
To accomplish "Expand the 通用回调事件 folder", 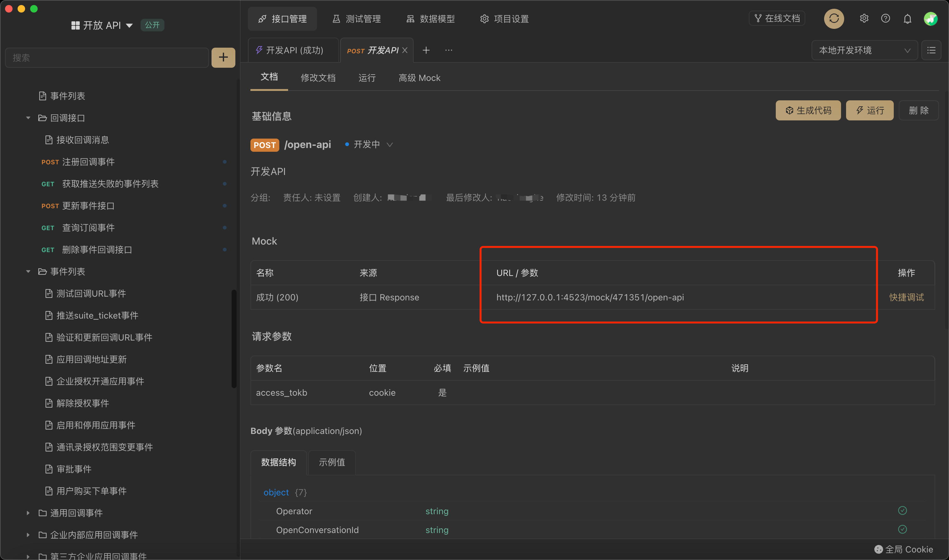I will tap(28, 513).
